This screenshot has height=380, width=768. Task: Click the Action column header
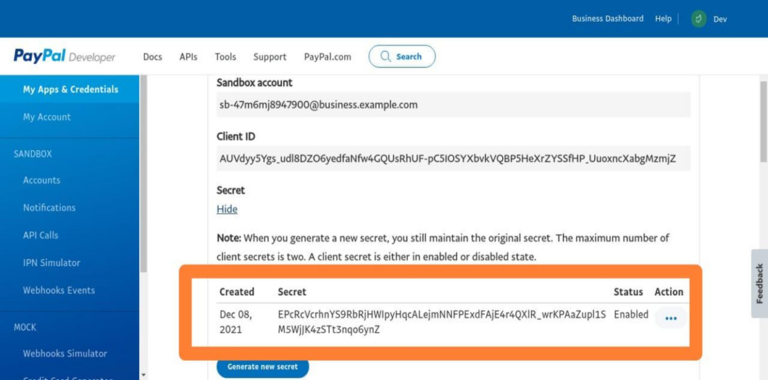[x=669, y=292]
